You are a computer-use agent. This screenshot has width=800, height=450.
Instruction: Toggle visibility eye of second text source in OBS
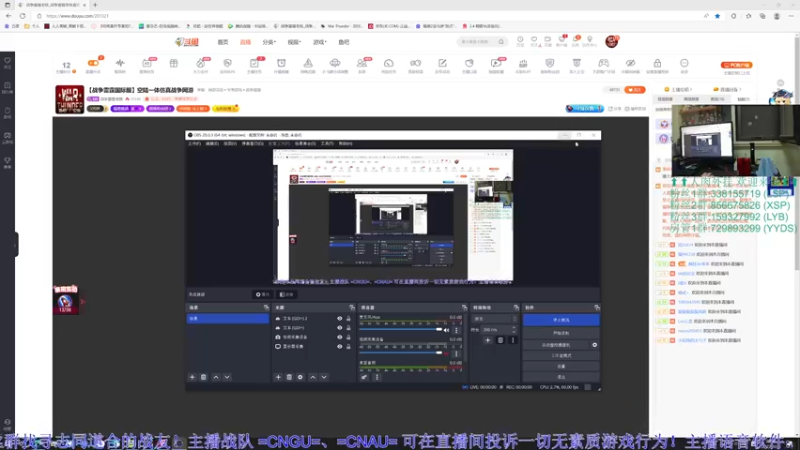(339, 328)
